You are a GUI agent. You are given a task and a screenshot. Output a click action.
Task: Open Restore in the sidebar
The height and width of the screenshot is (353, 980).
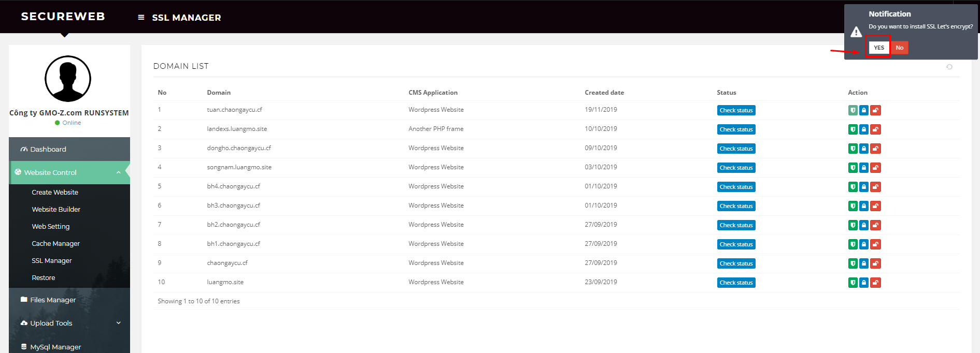pyautogui.click(x=44, y=277)
